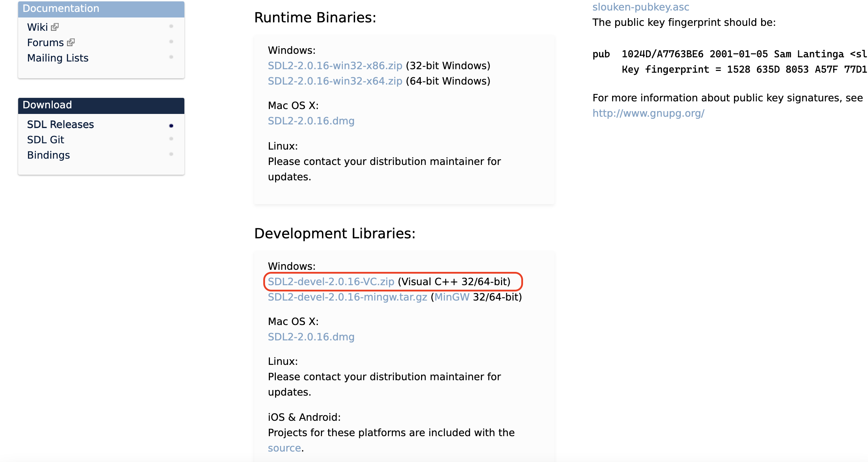This screenshot has height=462, width=868.
Task: Click the bullet dot beside Bindings
Action: pyautogui.click(x=171, y=154)
